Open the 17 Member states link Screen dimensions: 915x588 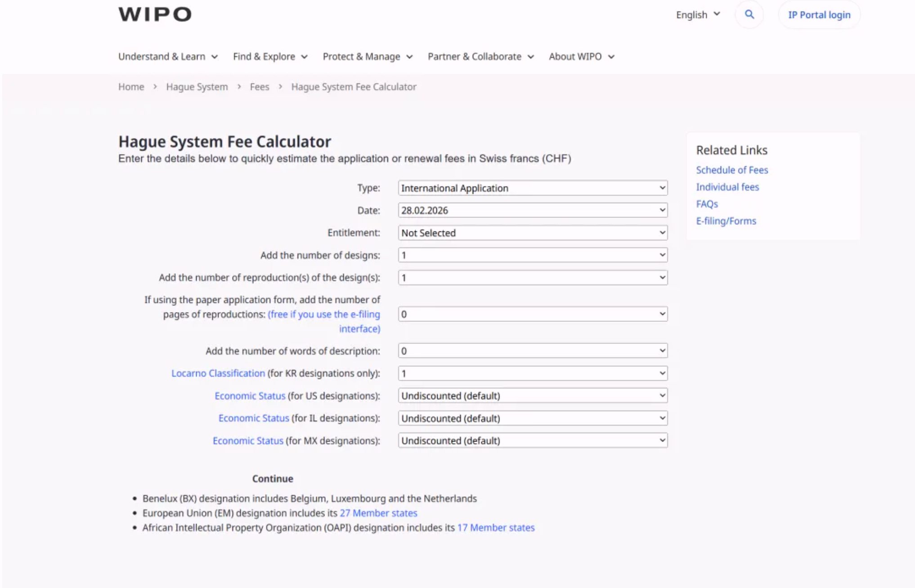click(x=496, y=528)
